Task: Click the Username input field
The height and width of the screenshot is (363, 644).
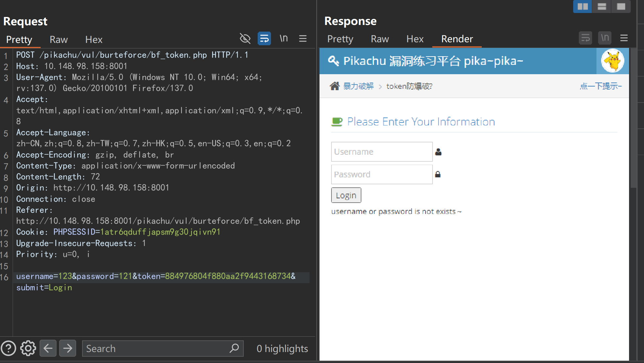Action: point(382,152)
